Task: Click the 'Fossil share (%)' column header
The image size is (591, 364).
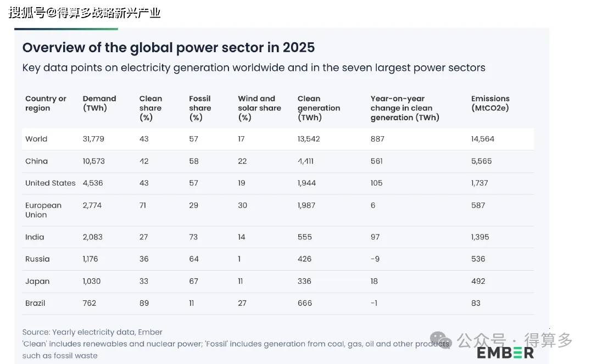Action: point(200,108)
